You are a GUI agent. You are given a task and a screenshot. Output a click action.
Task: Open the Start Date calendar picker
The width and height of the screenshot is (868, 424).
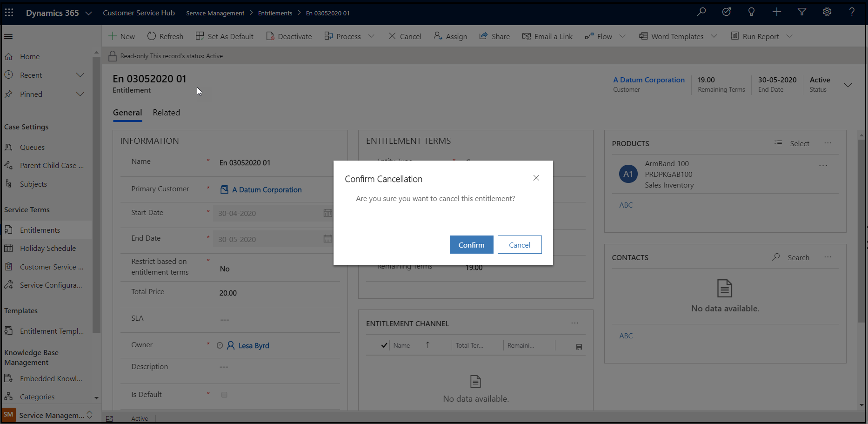pyautogui.click(x=328, y=213)
